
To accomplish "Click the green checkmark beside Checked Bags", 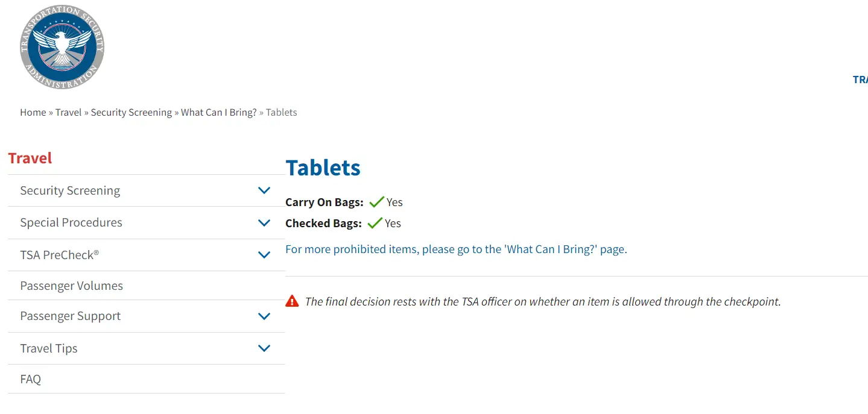I will (x=375, y=222).
